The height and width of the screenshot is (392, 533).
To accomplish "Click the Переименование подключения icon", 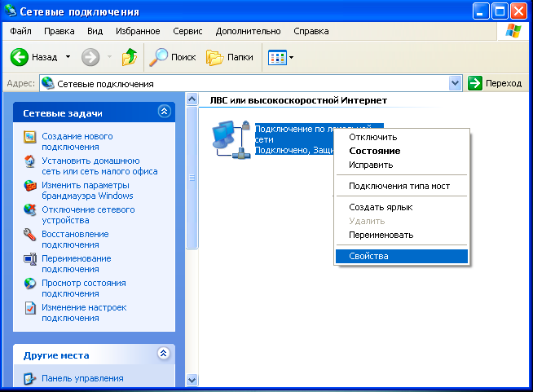I will 30,259.
